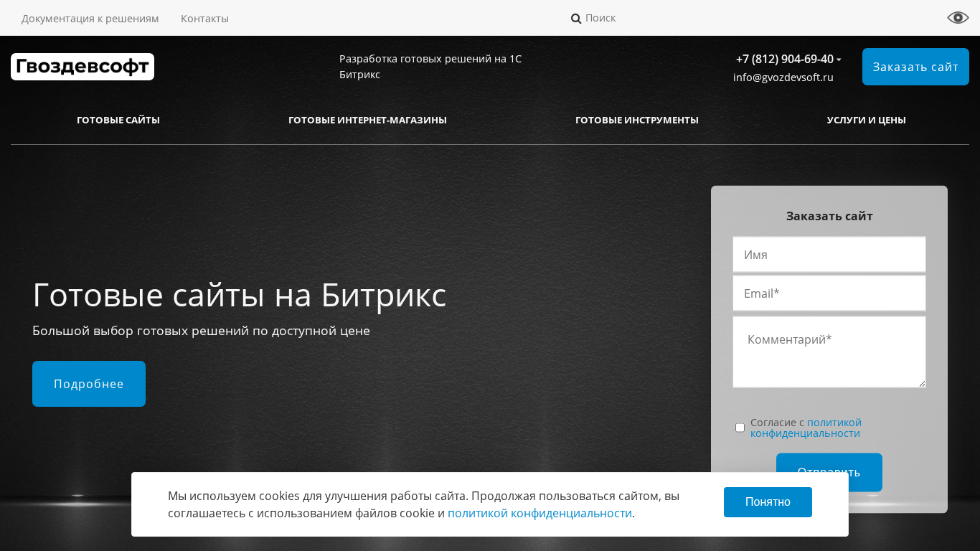The width and height of the screenshot is (980, 551).
Task: Open the Готовые интернет-магазины menu
Action: [367, 120]
